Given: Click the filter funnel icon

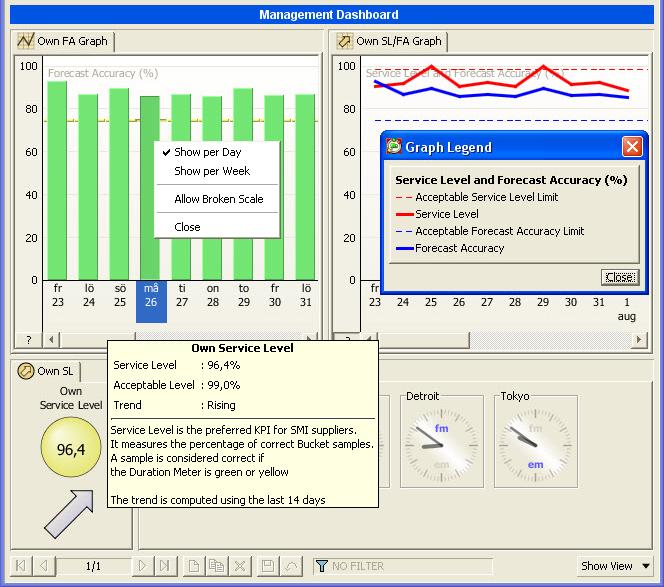Looking at the screenshot, I should [322, 566].
